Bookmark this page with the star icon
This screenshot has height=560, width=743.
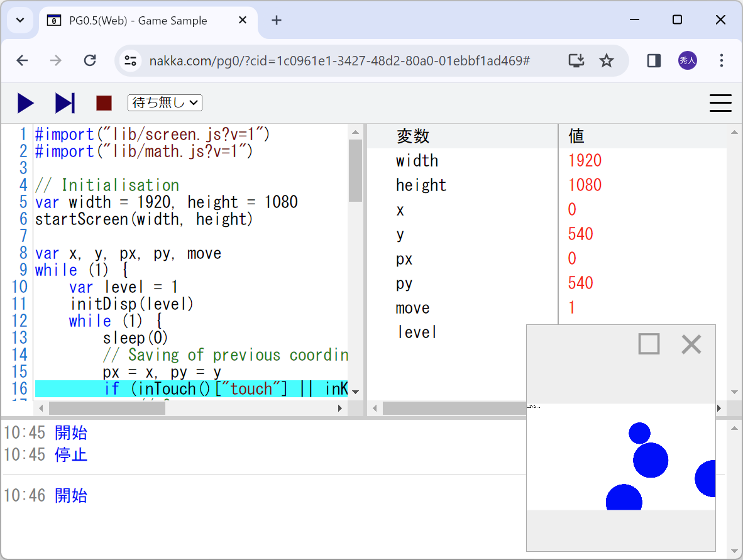point(607,60)
